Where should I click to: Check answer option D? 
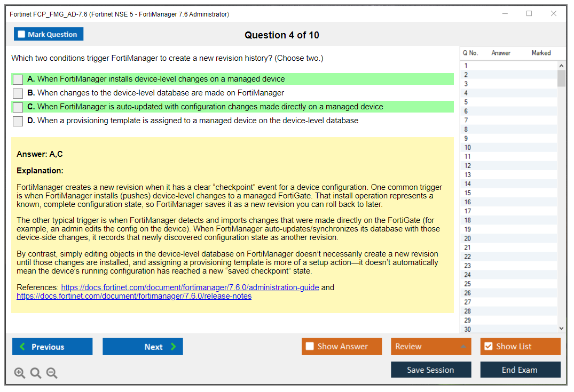(x=17, y=121)
